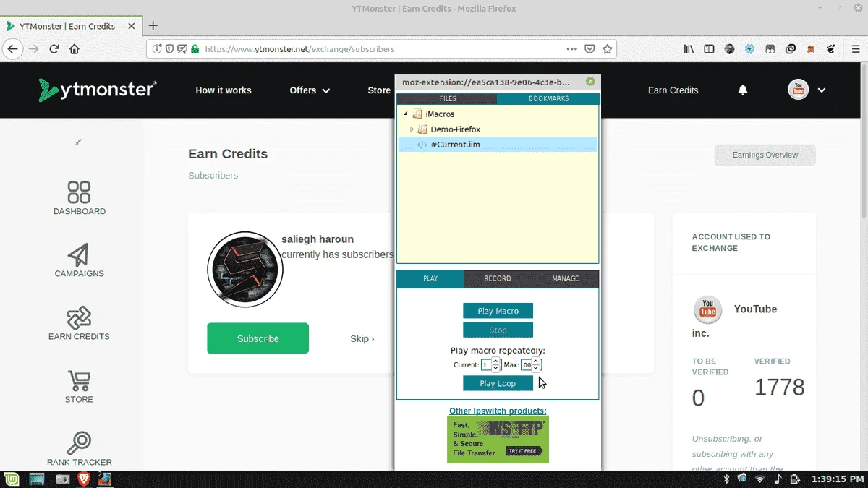Click saliegh haroun channel avatar
This screenshot has height=488, width=868.
click(x=245, y=270)
